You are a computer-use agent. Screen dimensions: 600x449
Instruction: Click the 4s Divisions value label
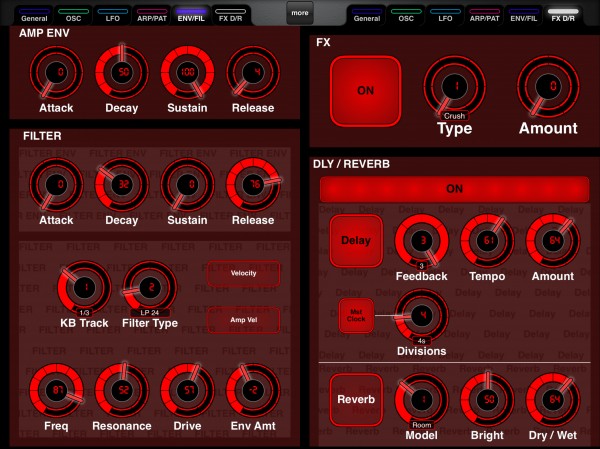(x=422, y=341)
